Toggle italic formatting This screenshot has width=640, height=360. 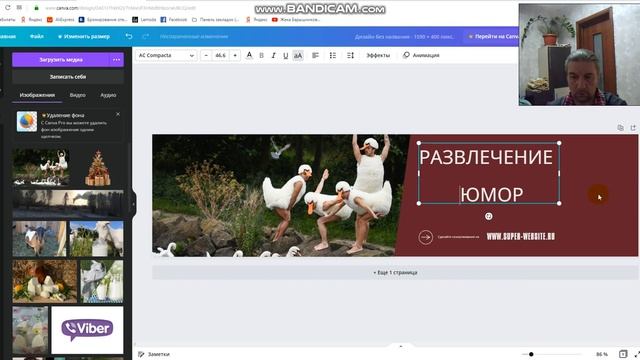coord(273,56)
